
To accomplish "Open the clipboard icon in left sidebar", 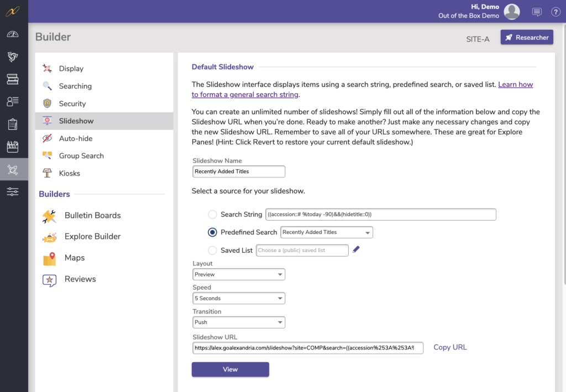I will pos(13,124).
